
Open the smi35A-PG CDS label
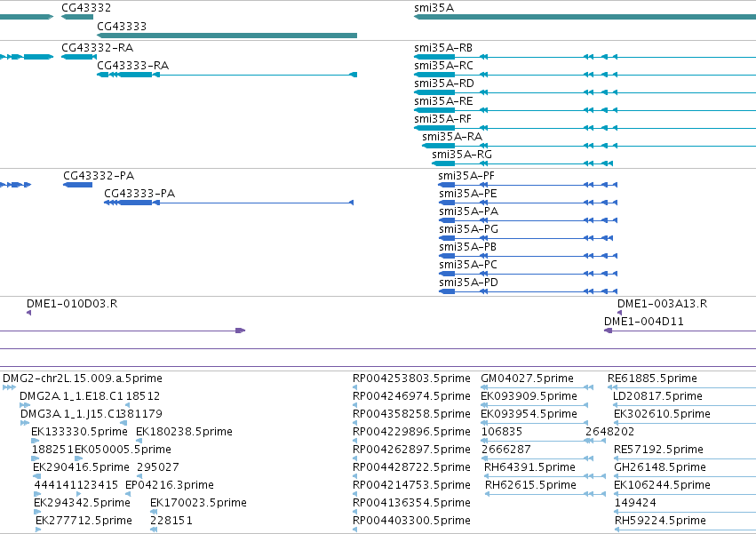469,229
